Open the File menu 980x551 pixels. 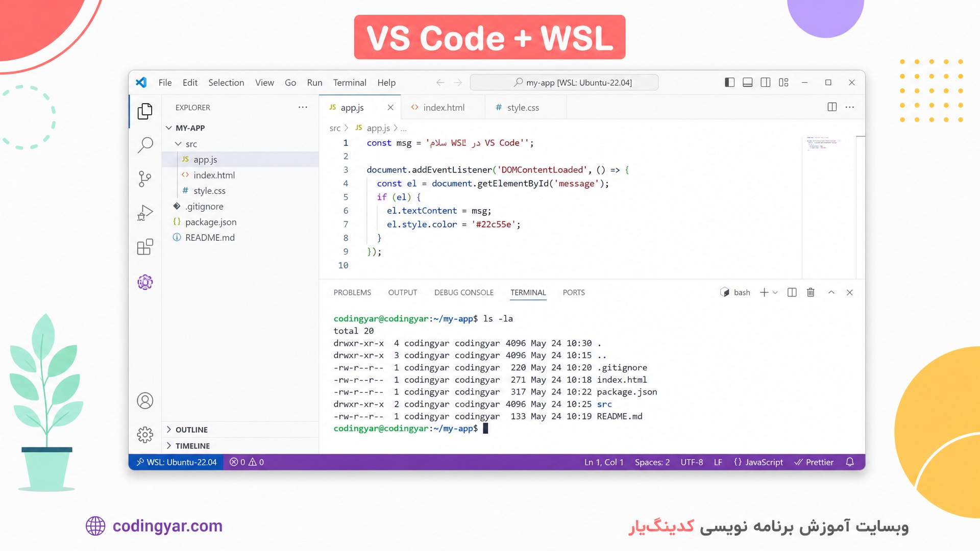(165, 83)
